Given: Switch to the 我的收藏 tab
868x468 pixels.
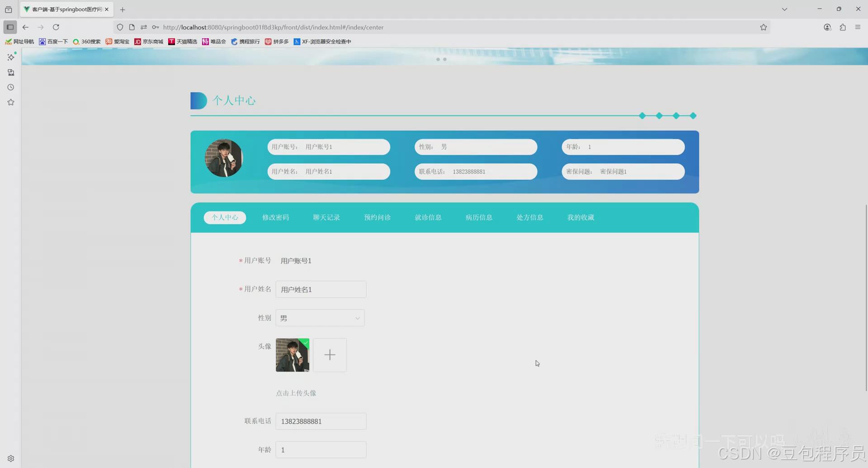Looking at the screenshot, I should (581, 217).
